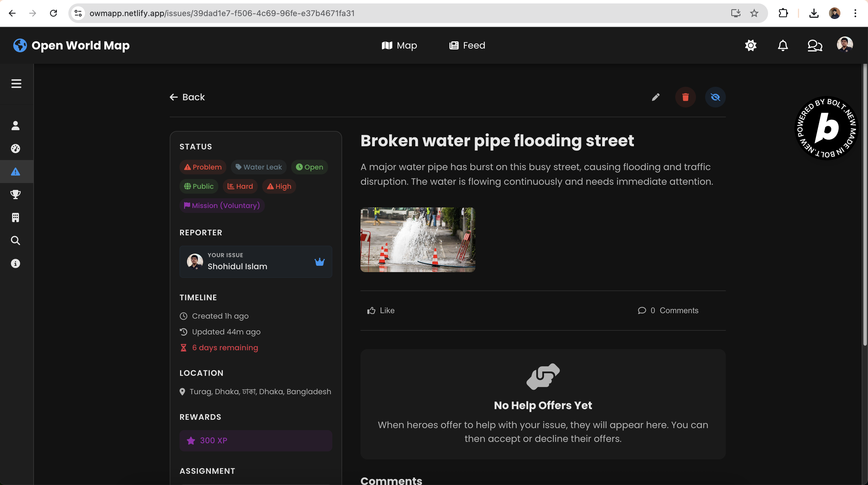Toggle light/dark theme sun icon
The image size is (868, 485).
click(x=751, y=45)
